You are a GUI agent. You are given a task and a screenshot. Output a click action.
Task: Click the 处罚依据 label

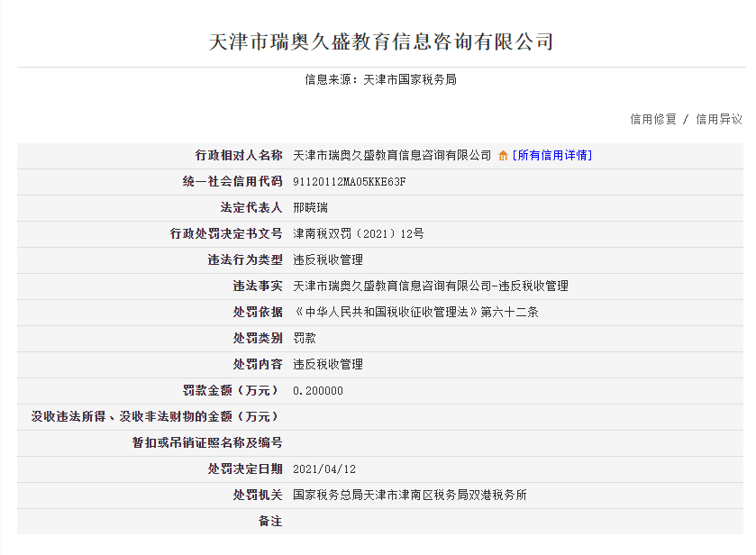tap(258, 312)
